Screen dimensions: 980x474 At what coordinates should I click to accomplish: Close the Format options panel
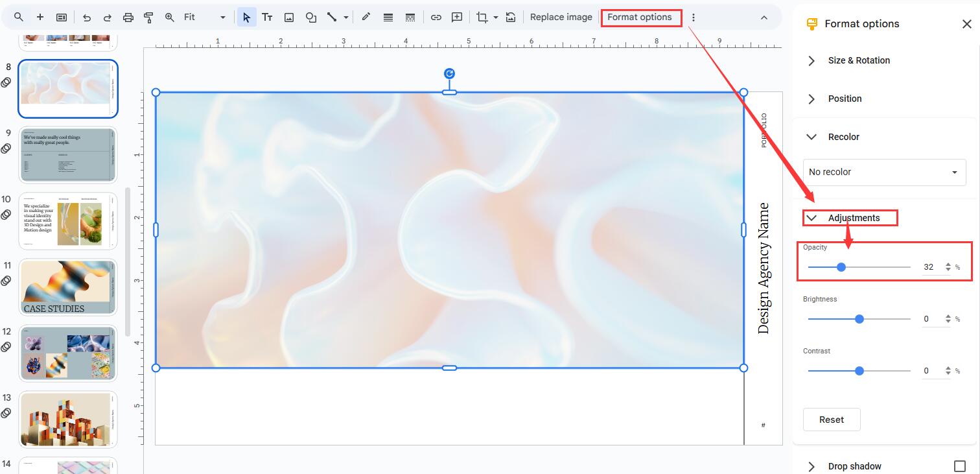pos(966,24)
